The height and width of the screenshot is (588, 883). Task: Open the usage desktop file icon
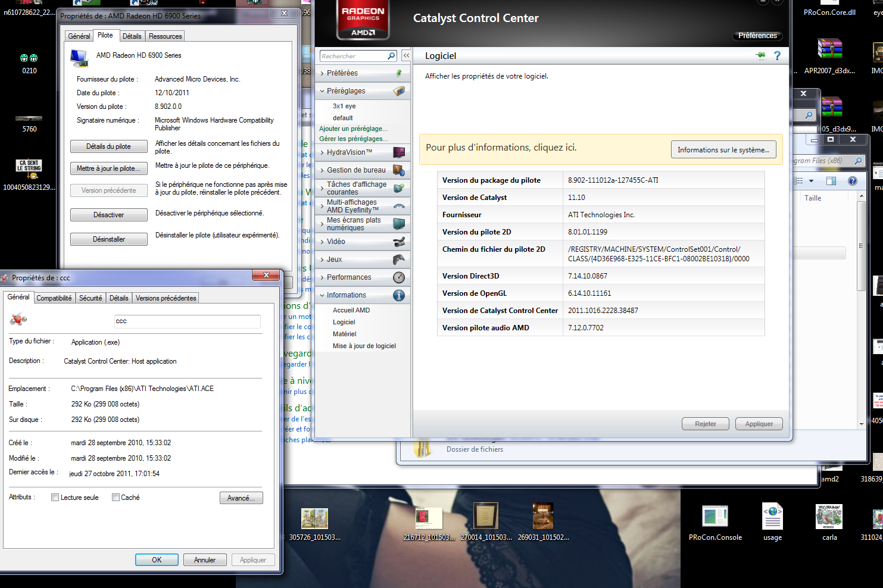(x=772, y=517)
